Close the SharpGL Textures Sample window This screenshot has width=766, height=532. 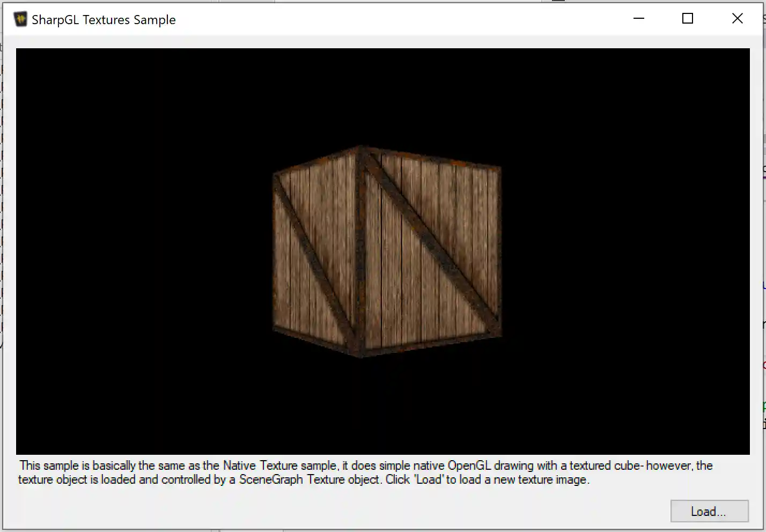[x=737, y=18]
